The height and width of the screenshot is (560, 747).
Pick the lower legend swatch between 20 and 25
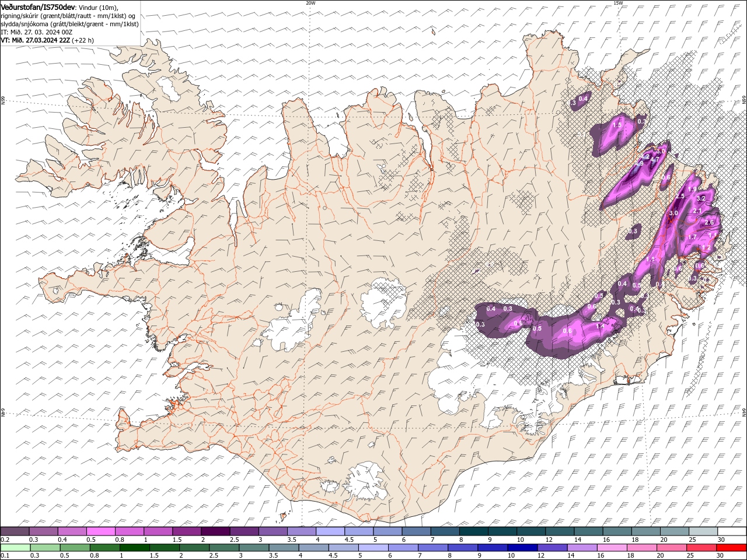pos(671,548)
